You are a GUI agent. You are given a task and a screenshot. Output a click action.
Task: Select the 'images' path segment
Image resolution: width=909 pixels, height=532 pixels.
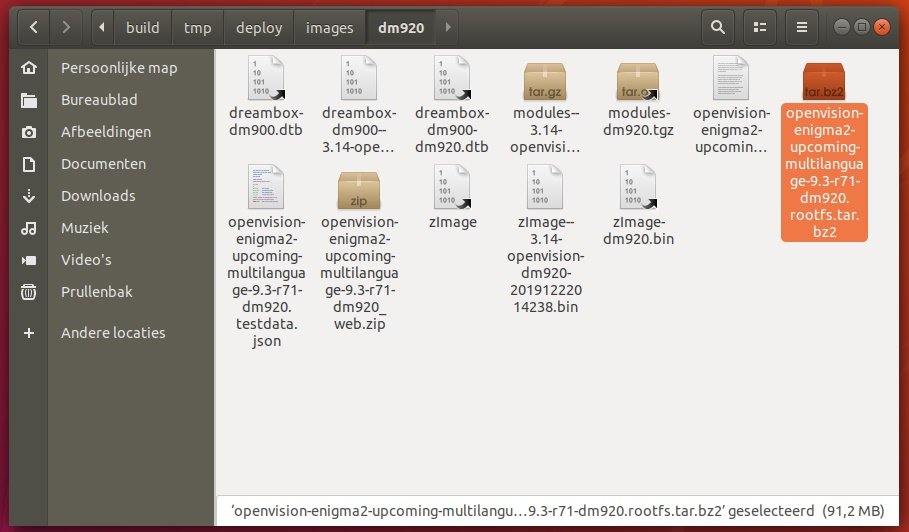[330, 28]
